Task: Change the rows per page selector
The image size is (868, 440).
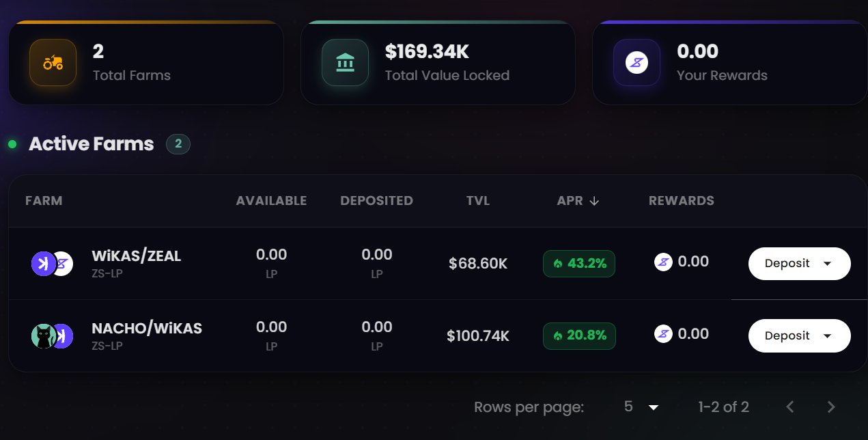Action: [642, 407]
